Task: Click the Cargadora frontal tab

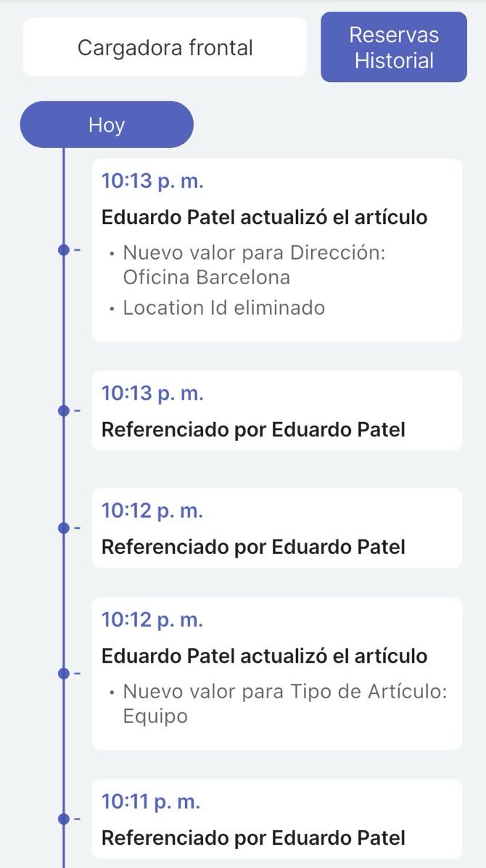Action: (165, 48)
